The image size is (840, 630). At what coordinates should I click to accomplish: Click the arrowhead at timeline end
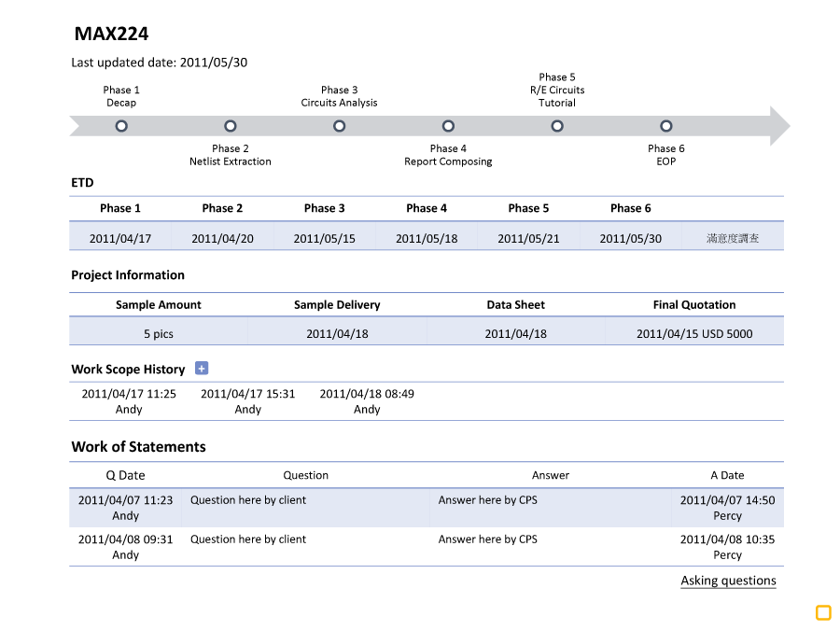pyautogui.click(x=778, y=126)
